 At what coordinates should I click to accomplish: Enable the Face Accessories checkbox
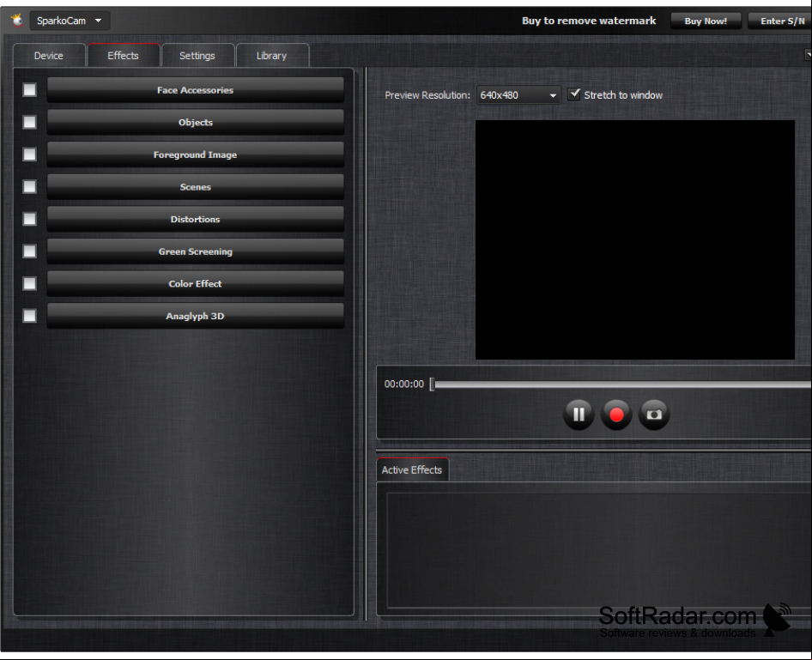[x=29, y=90]
